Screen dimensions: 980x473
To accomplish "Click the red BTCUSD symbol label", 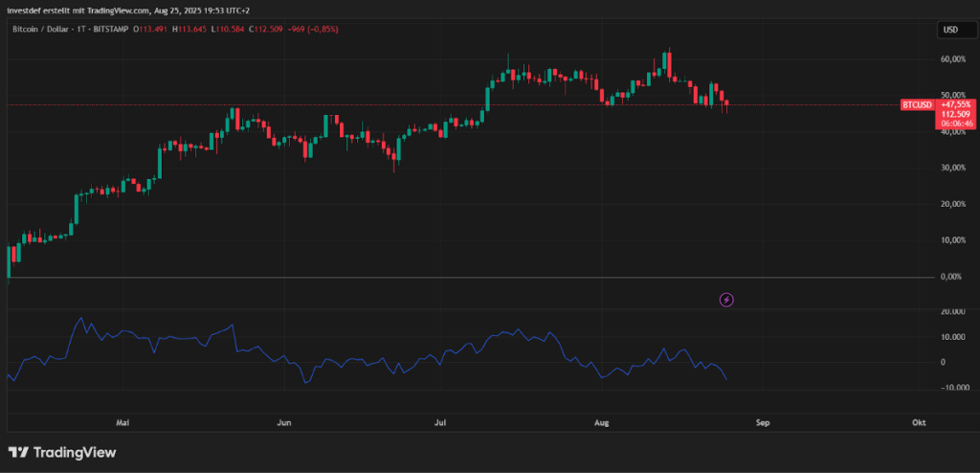I will [x=917, y=103].
